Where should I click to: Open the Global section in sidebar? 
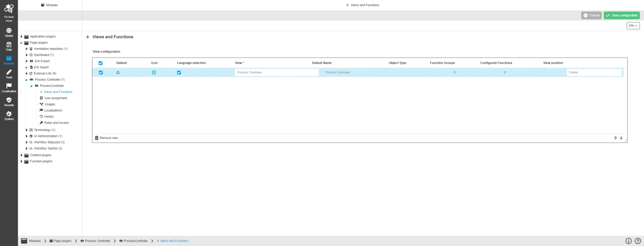point(9,31)
